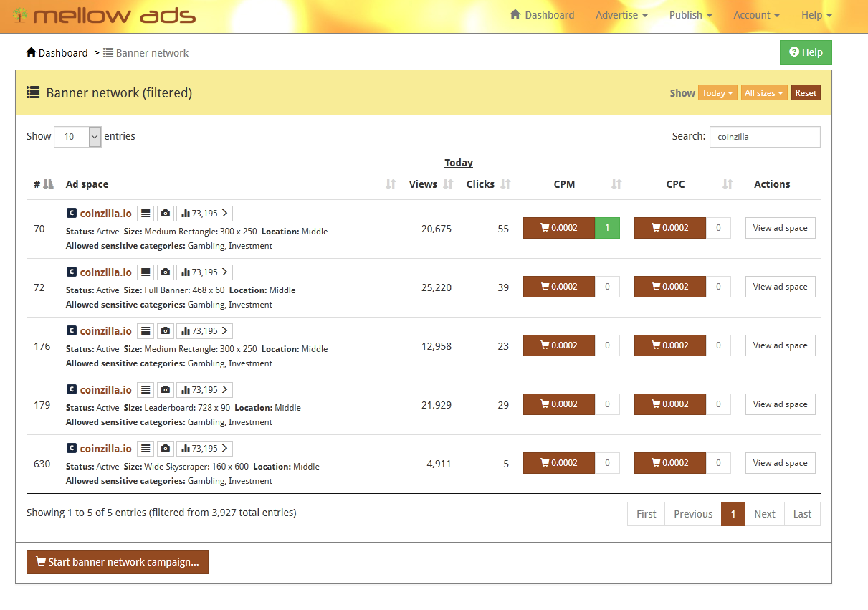Viewport: 868px width, 610px height.
Task: Open coinzilla.io link in row 72
Action: tap(106, 272)
